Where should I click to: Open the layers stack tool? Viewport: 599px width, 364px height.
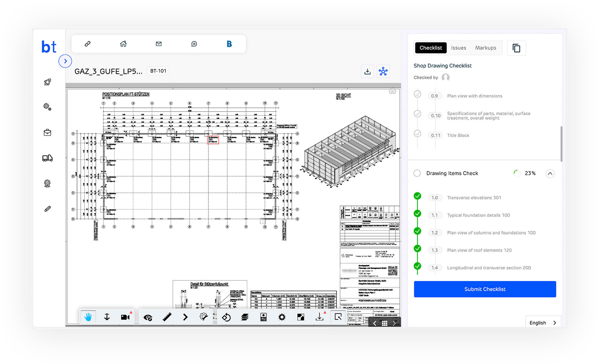point(245,317)
